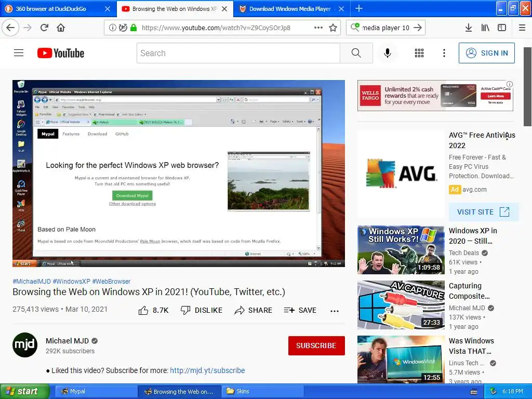Switch to Download Windows Media Player tab
This screenshot has width=532, height=399.
tap(290, 9)
